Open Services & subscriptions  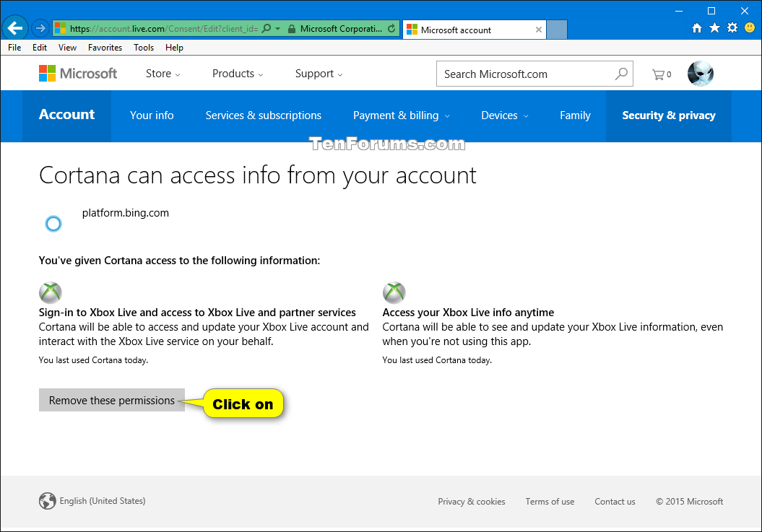(263, 115)
